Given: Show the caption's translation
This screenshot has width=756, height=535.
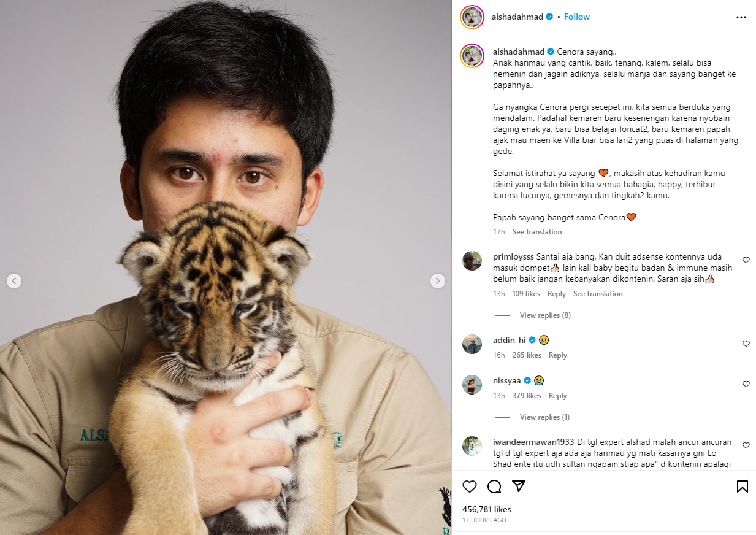Looking at the screenshot, I should [x=537, y=232].
